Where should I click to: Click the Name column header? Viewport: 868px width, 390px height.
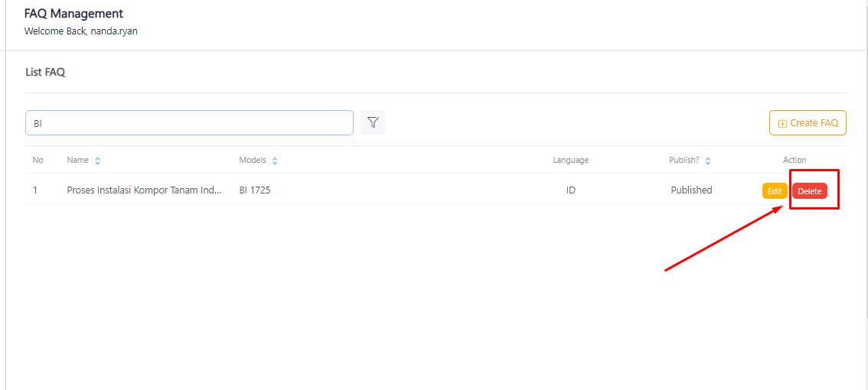click(x=77, y=160)
